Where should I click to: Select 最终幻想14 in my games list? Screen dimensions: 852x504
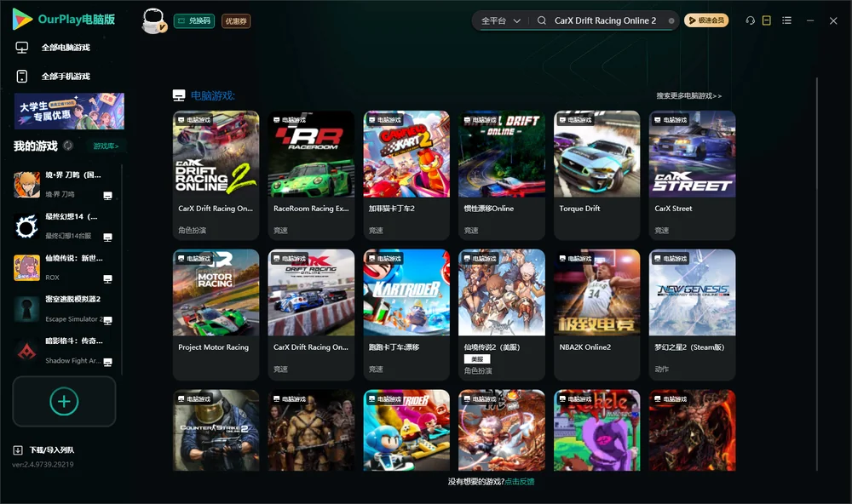(66, 226)
